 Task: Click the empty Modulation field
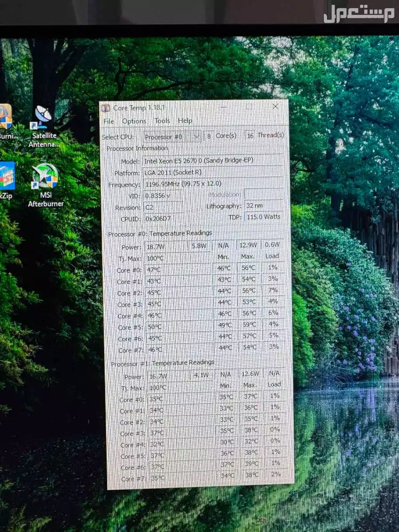(x=263, y=194)
